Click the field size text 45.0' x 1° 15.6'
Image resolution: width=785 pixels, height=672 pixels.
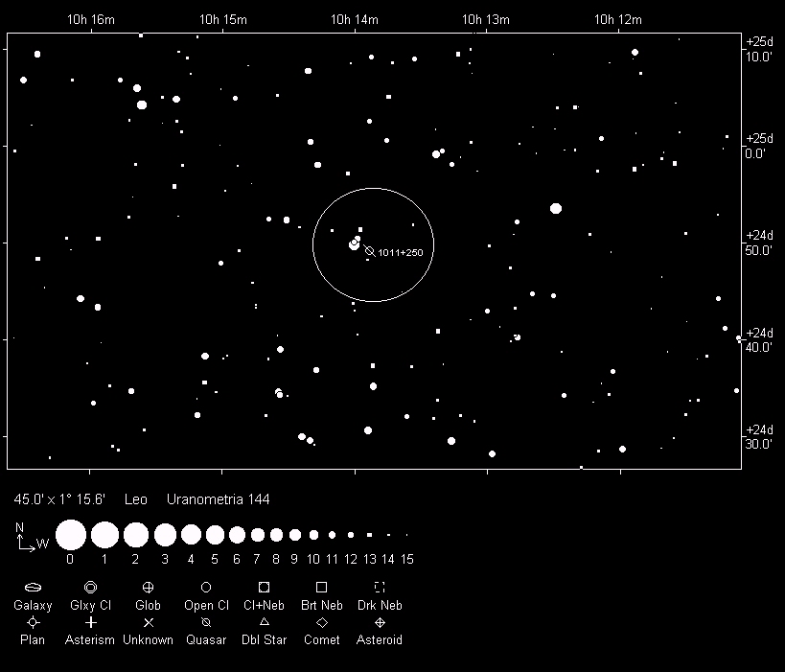(x=59, y=499)
